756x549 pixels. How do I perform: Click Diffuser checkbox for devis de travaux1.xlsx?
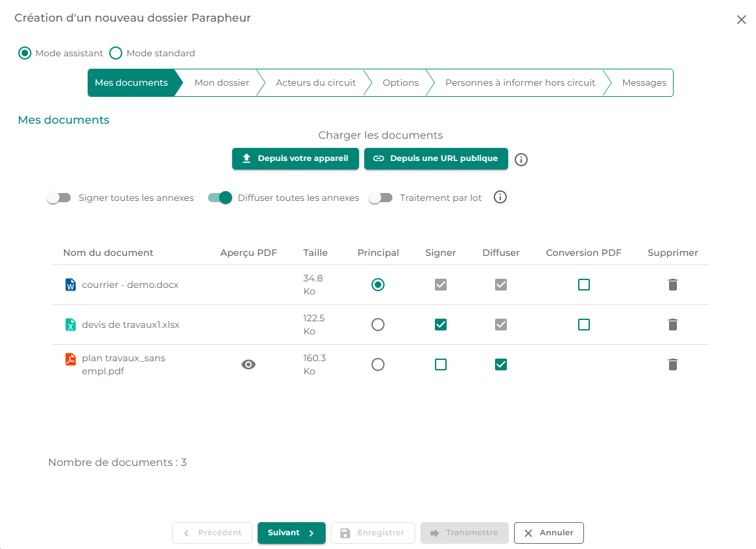tap(501, 325)
